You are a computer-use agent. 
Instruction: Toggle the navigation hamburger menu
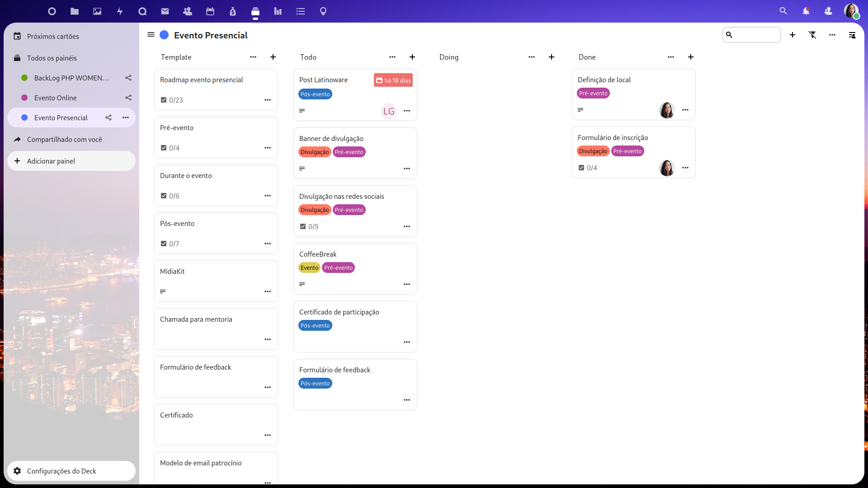pos(151,35)
